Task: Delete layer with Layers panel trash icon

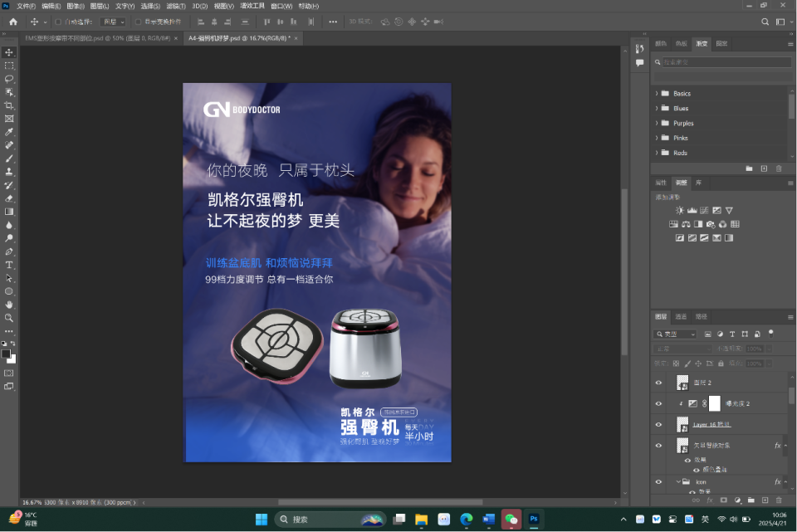Action: (x=779, y=500)
